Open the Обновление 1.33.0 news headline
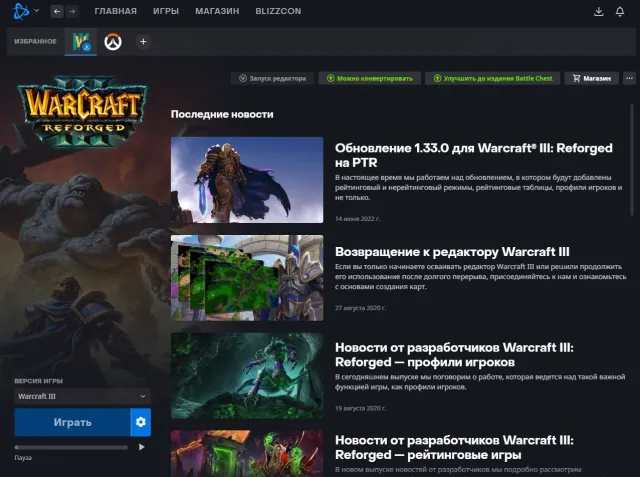The width and height of the screenshot is (640, 477). click(473, 155)
